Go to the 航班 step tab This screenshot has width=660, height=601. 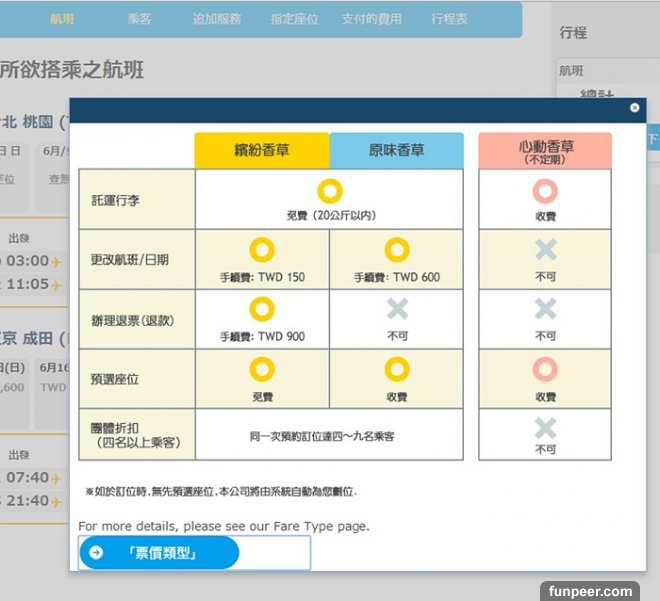point(62,19)
